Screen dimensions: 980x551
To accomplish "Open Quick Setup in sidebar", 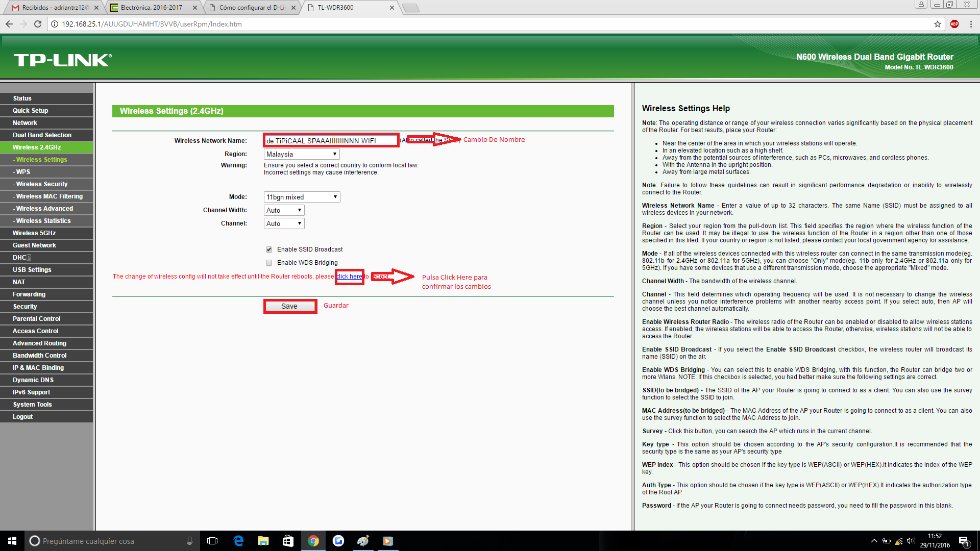I will pyautogui.click(x=46, y=111).
